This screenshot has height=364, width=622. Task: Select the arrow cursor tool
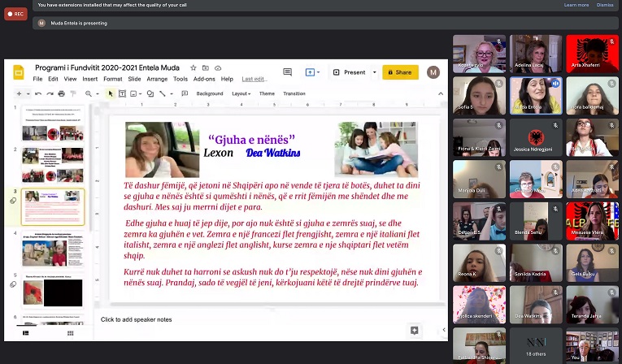click(111, 93)
